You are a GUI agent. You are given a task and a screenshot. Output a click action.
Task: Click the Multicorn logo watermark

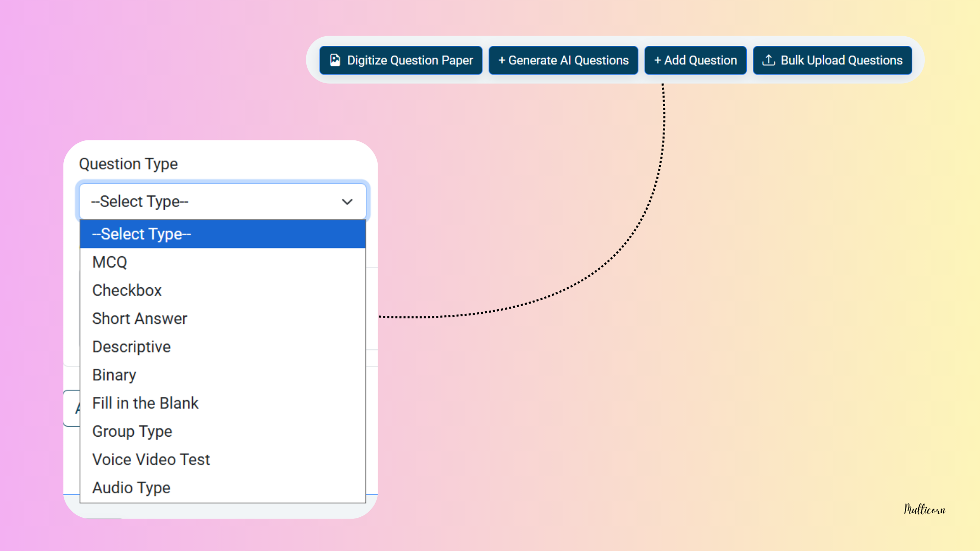(x=924, y=509)
